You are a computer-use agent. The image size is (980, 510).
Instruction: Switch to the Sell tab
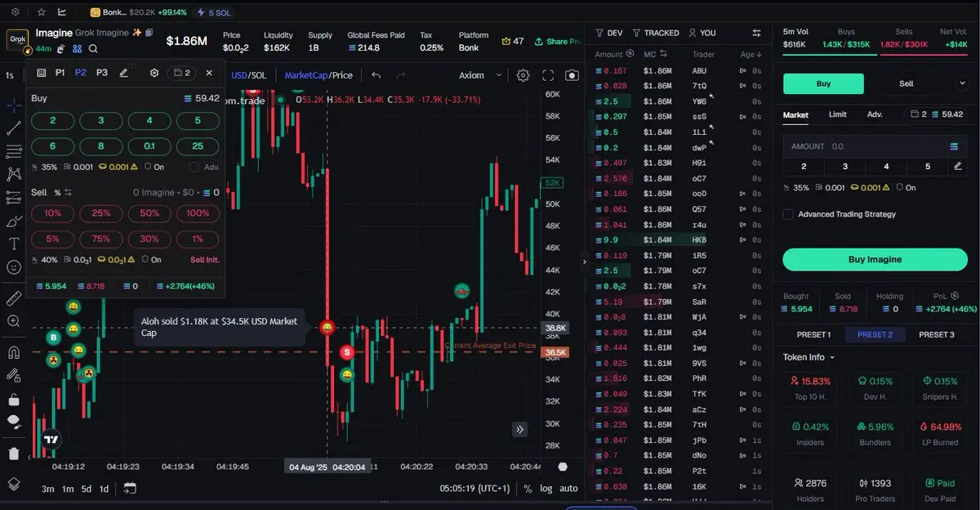[906, 83]
